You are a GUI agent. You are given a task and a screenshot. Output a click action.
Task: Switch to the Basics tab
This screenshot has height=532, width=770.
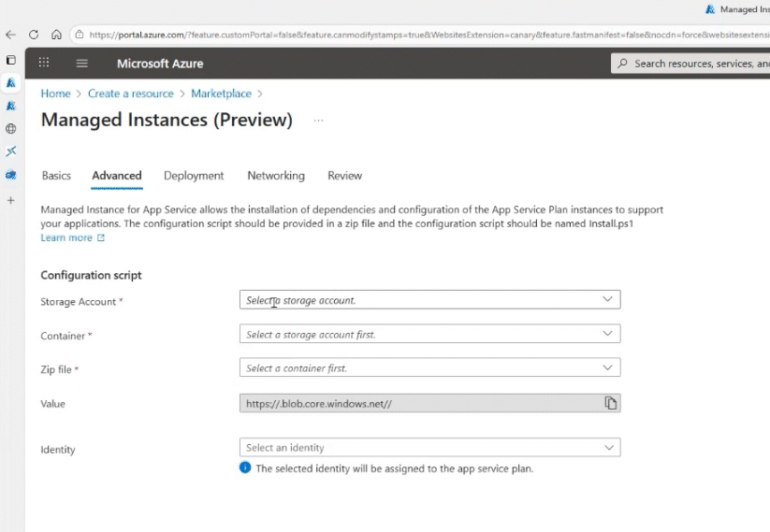pos(56,176)
